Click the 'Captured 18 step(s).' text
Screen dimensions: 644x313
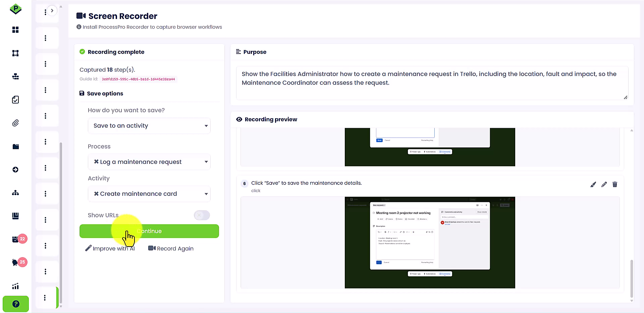point(107,70)
